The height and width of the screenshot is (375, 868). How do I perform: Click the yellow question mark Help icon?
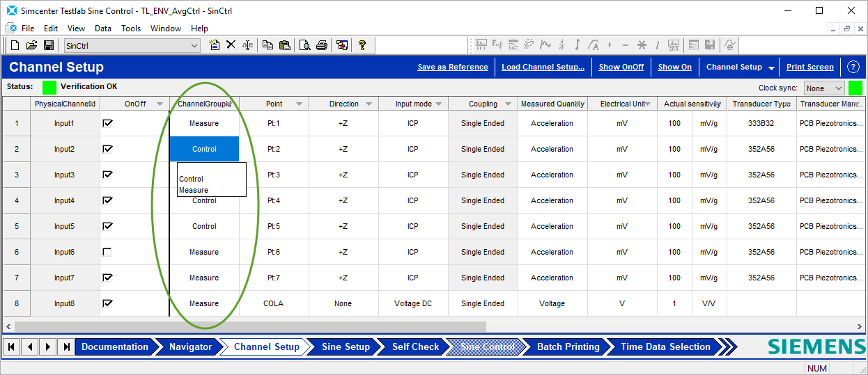(x=362, y=45)
